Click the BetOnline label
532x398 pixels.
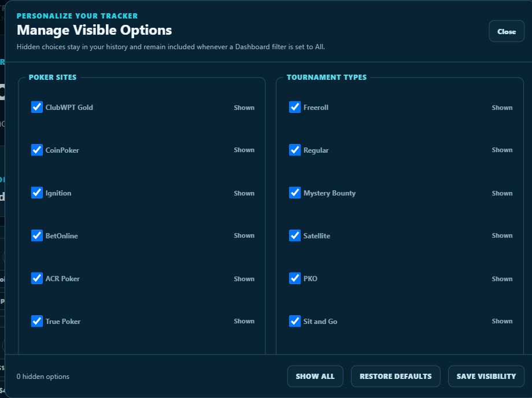(x=62, y=235)
